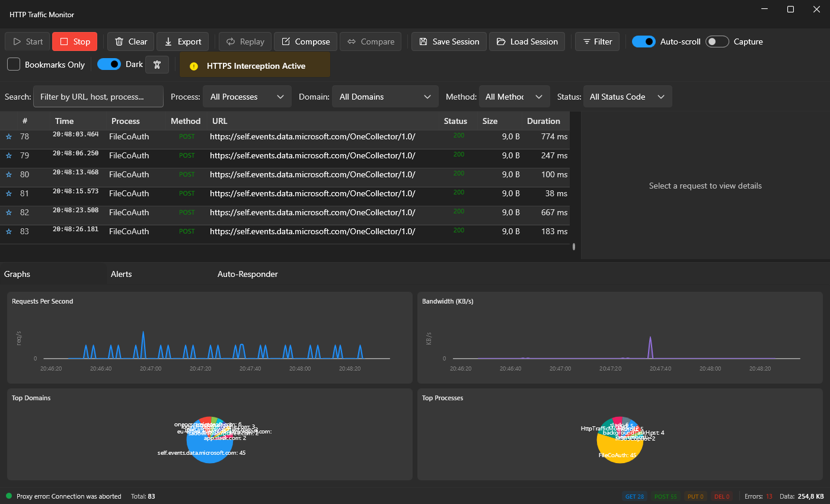This screenshot has height=504, width=830.
Task: Open the Compose request tool
Action: (x=305, y=42)
